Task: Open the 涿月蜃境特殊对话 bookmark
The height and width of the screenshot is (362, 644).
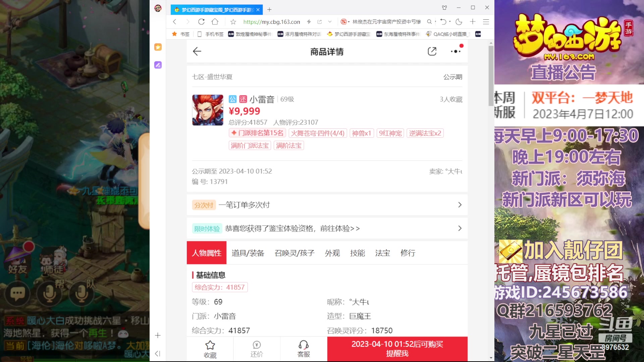Action: coord(299,34)
